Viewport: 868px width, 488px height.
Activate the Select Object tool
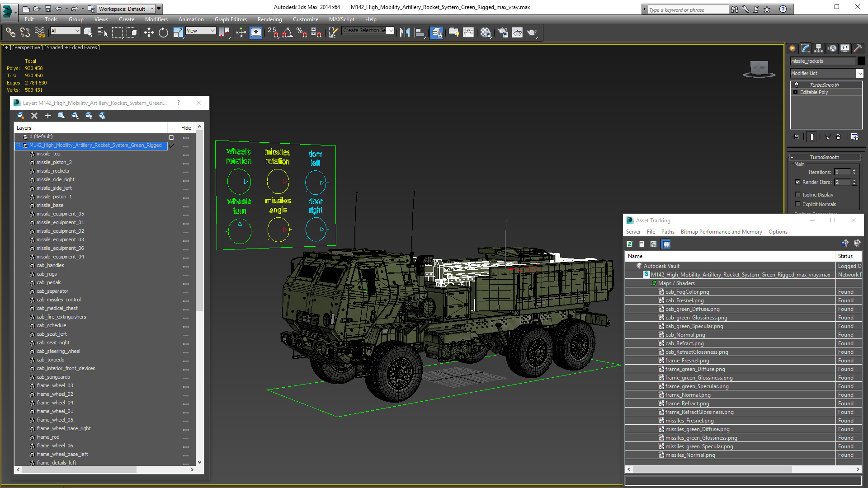tap(88, 32)
